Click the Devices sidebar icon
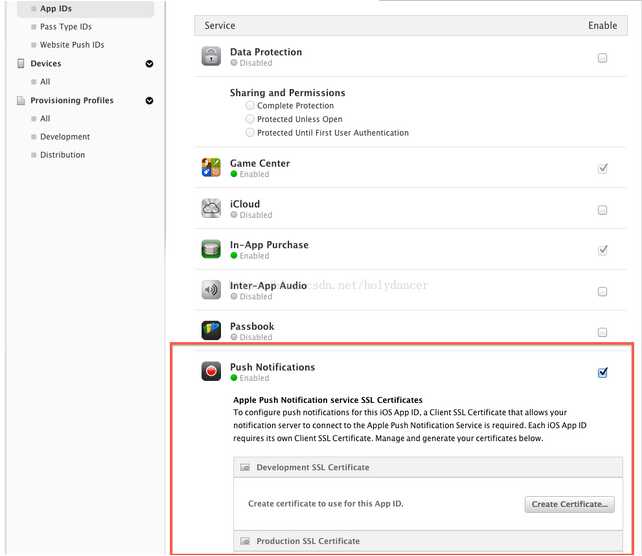 (21, 63)
